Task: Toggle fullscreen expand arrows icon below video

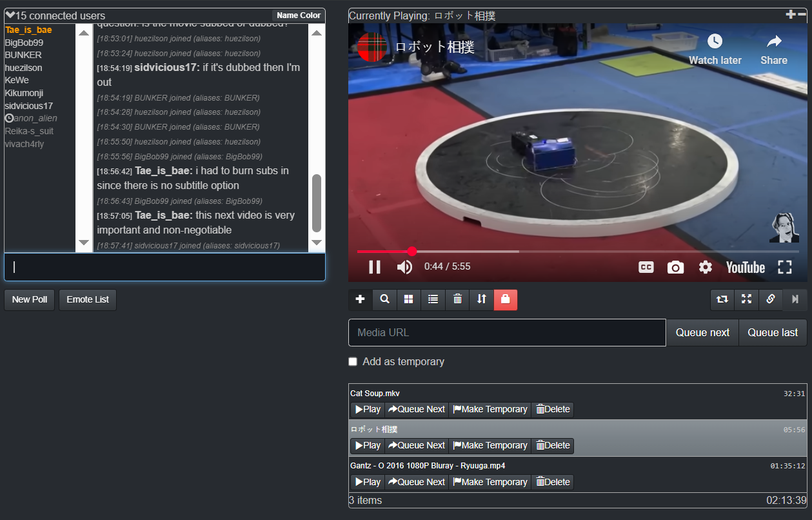Action: pyautogui.click(x=746, y=299)
